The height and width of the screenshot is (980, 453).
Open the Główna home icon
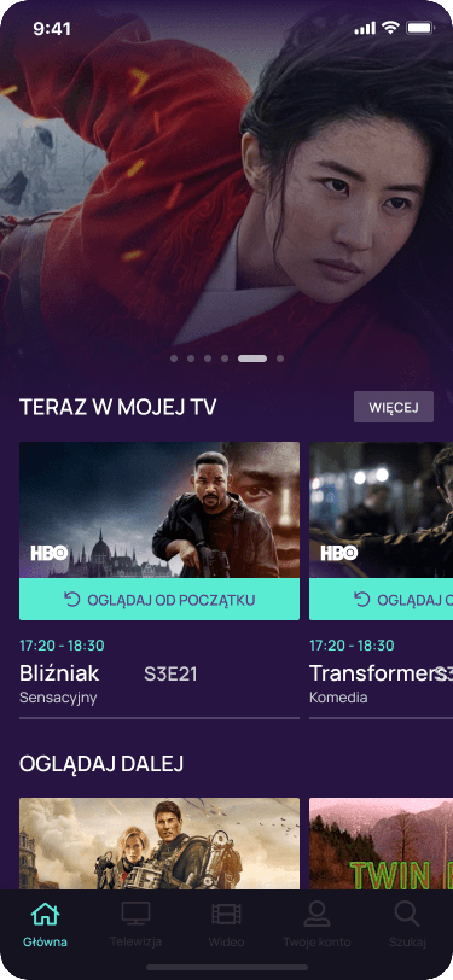[45, 914]
